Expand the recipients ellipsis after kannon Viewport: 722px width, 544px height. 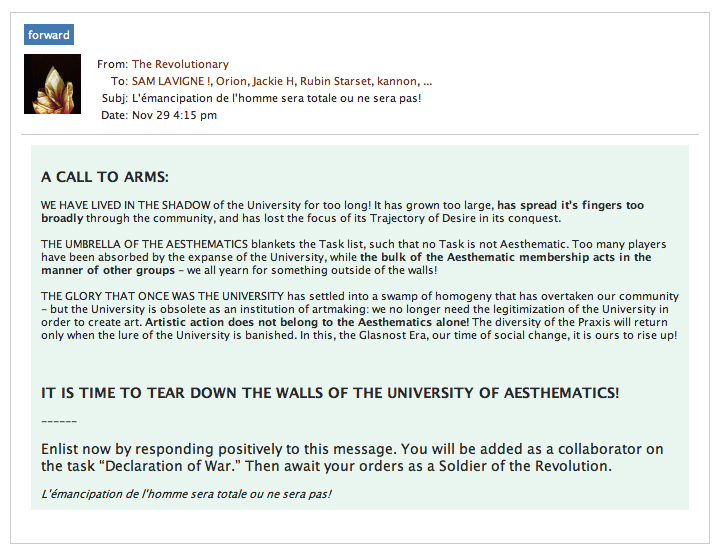tap(427, 82)
